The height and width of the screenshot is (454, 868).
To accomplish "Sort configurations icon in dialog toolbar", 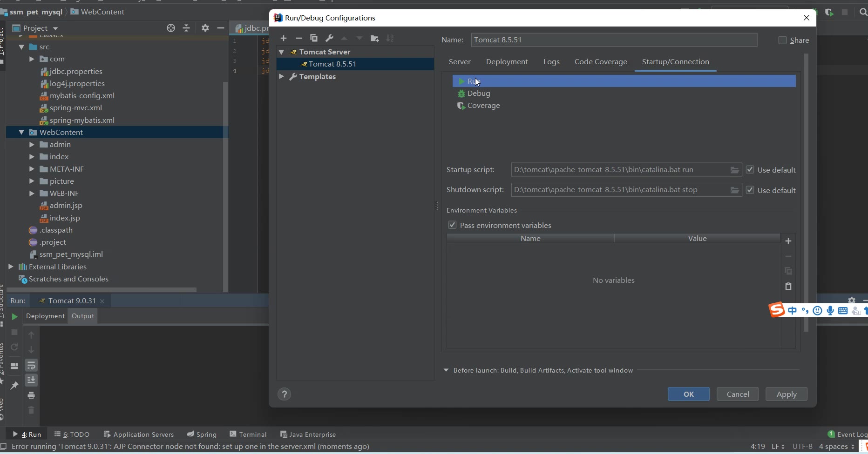I will coord(390,38).
